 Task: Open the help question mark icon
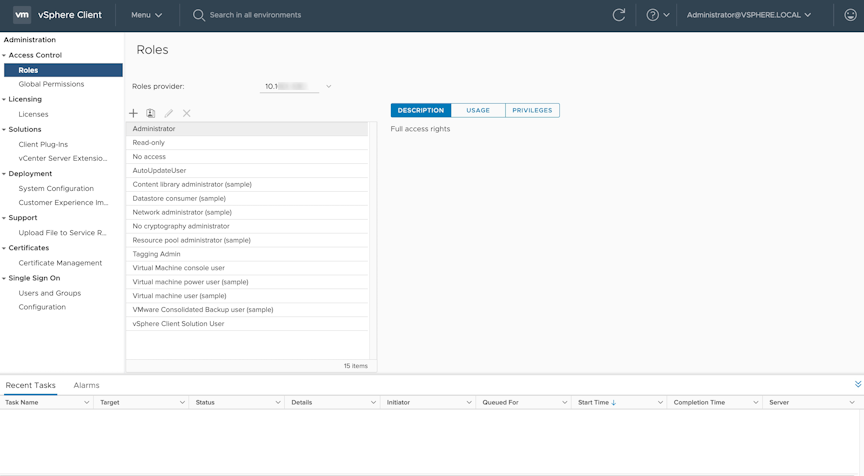tap(652, 15)
